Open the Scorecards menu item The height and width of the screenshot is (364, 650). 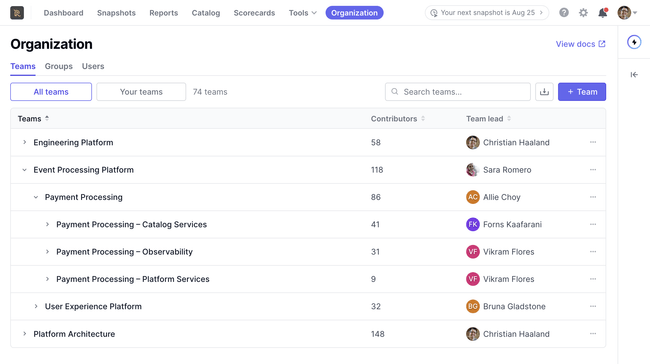254,13
